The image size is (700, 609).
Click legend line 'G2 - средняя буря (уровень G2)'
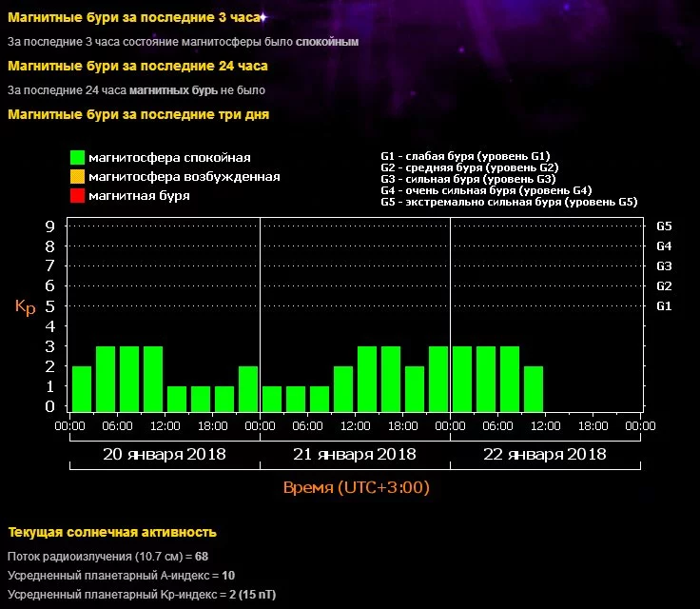point(470,167)
